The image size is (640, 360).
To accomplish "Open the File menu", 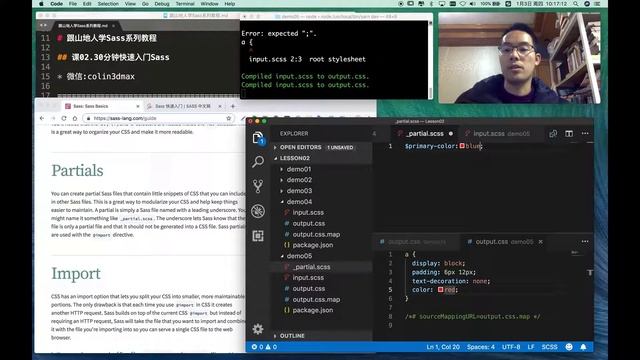I will coord(73,4).
